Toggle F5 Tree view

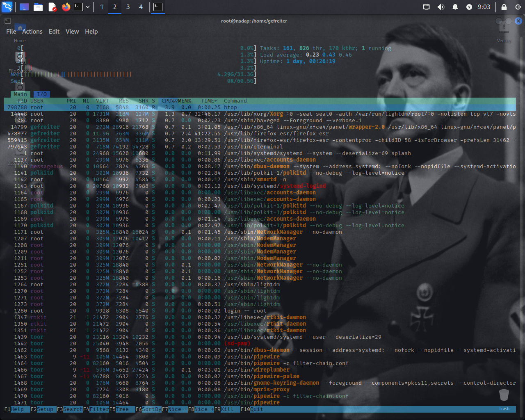122,409
